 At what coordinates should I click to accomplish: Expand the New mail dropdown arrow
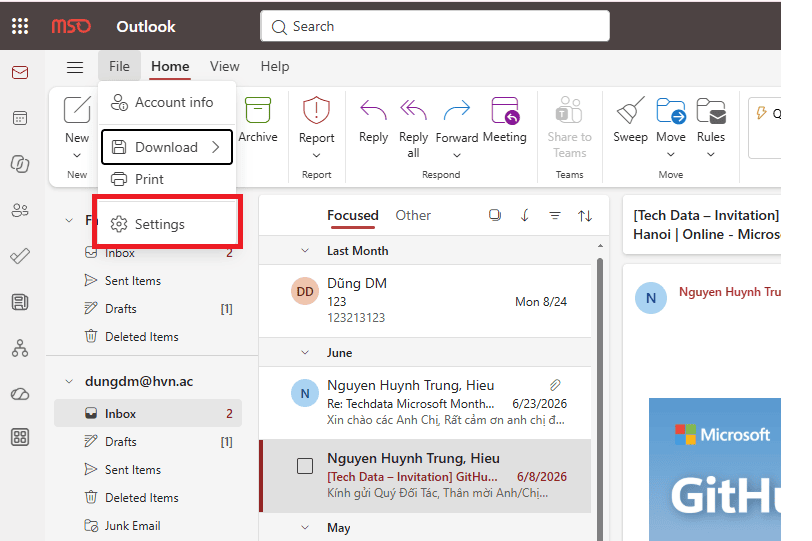77,155
